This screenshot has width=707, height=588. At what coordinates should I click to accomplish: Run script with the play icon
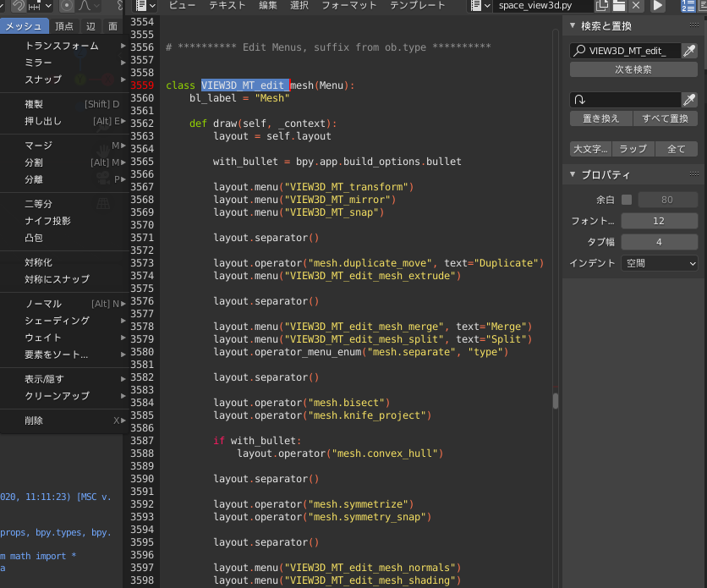[658, 5]
